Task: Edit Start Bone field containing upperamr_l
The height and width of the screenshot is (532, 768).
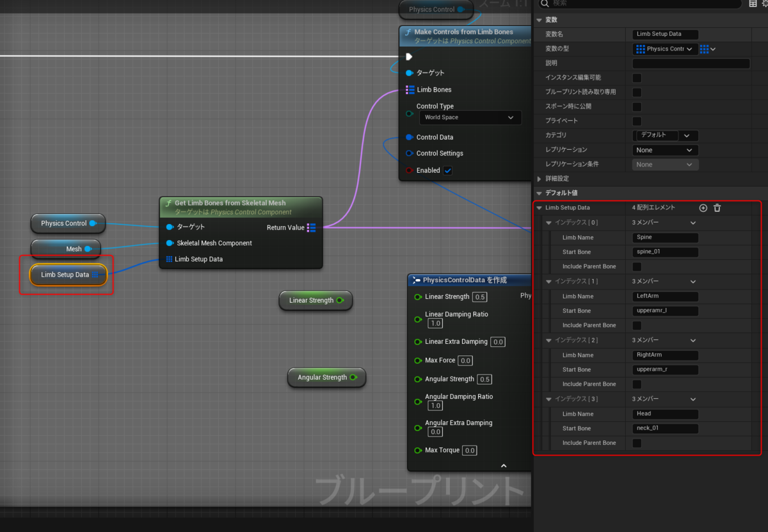Action: 666,311
